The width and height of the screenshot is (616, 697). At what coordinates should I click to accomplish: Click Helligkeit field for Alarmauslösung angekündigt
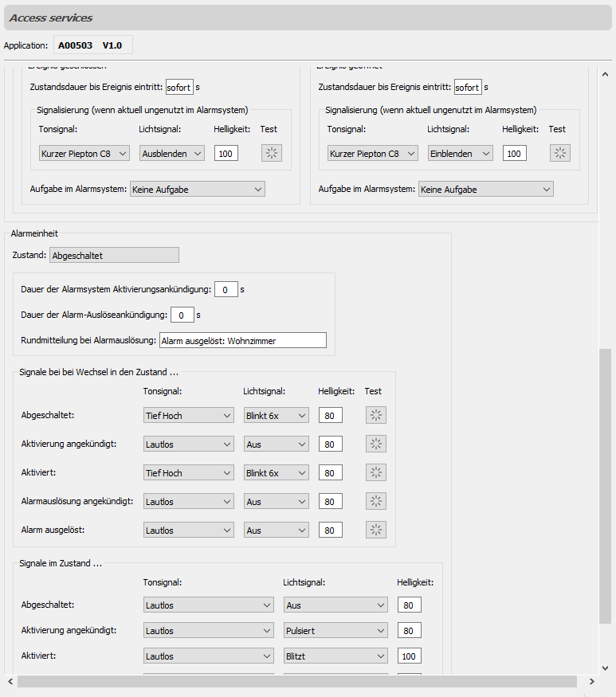[x=331, y=501]
